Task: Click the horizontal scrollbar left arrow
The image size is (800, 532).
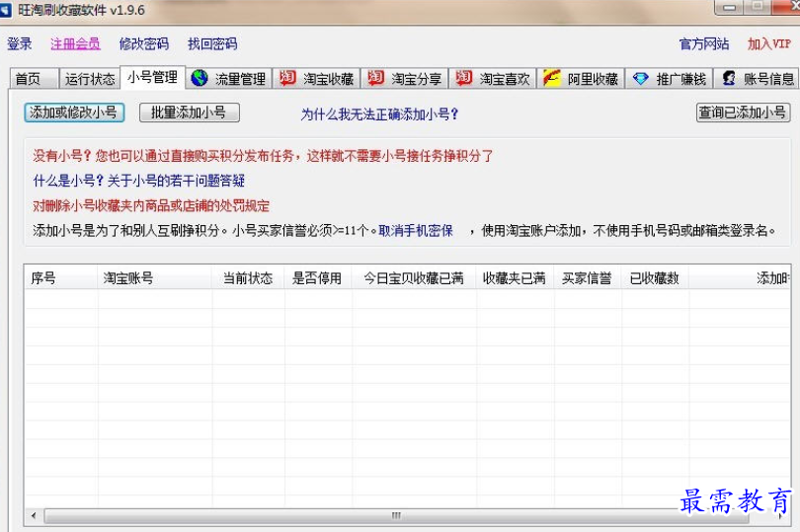Action: [x=33, y=516]
